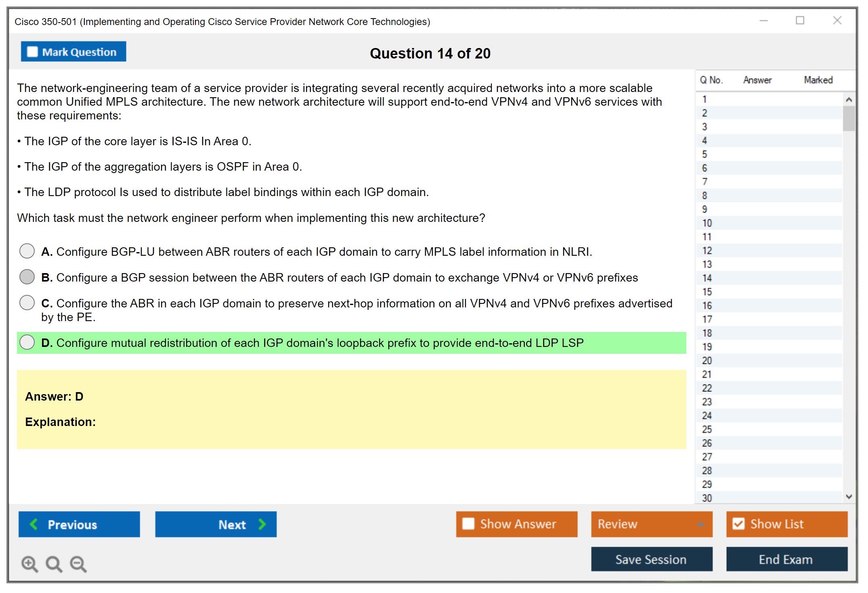Select answer option B radio button
The height and width of the screenshot is (593, 868).
click(27, 277)
